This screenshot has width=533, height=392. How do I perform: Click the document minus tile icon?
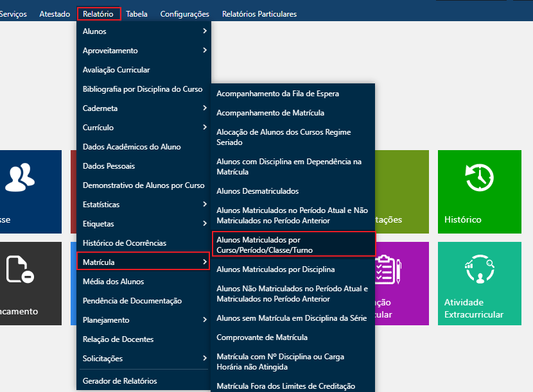point(19,269)
